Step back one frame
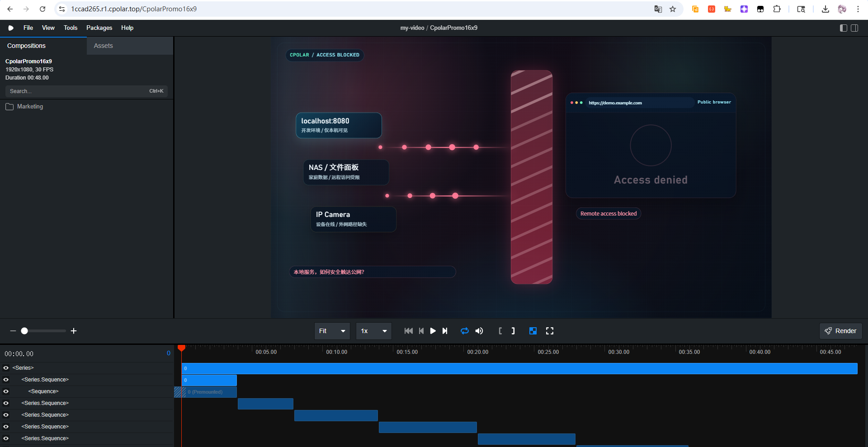Image resolution: width=868 pixels, height=447 pixels. point(421,331)
